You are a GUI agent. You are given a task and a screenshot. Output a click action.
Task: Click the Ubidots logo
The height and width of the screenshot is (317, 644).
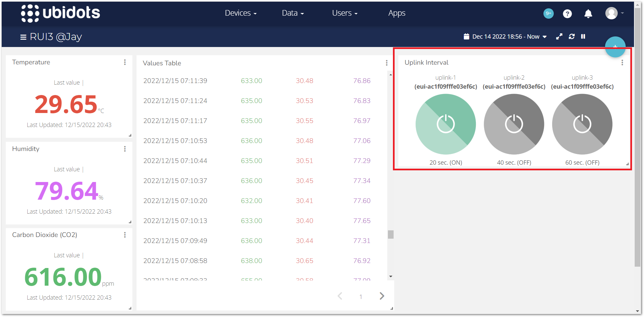(60, 13)
